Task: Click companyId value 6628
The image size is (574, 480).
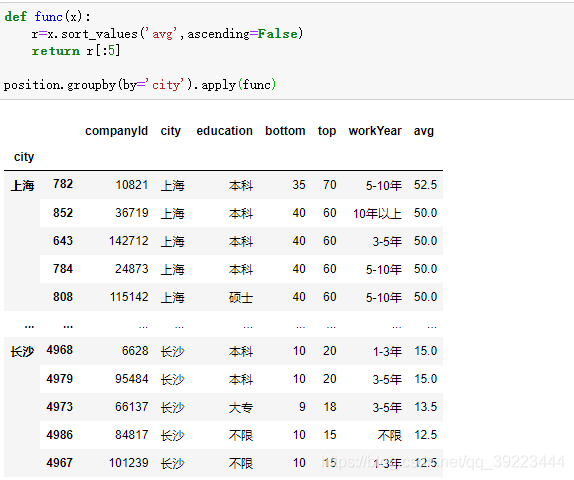Action: pos(135,351)
